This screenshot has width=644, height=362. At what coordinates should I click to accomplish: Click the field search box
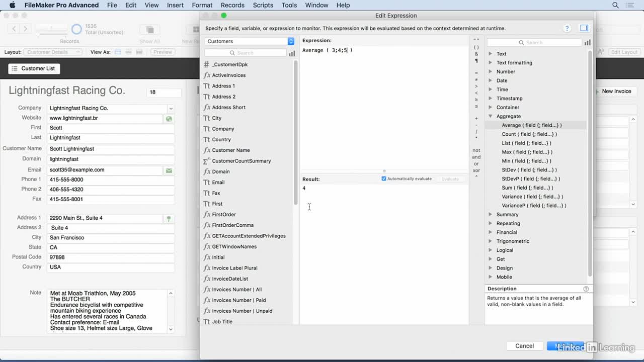click(245, 53)
